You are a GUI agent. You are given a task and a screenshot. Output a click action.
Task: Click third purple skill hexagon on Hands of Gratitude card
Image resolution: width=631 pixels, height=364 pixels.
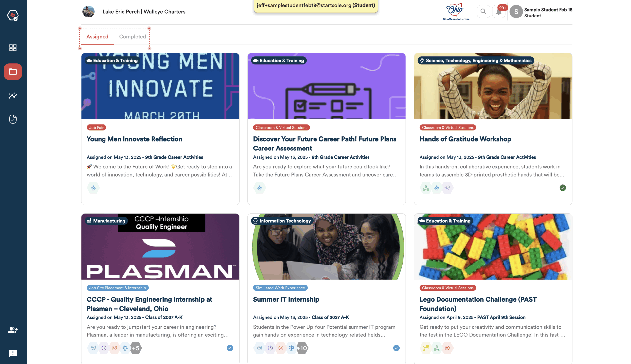pyautogui.click(x=447, y=188)
